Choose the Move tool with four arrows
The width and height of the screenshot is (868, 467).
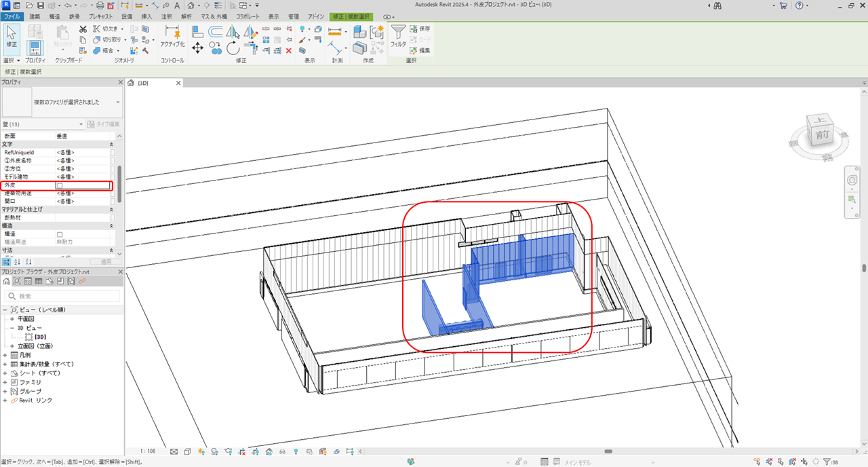pyautogui.click(x=197, y=48)
